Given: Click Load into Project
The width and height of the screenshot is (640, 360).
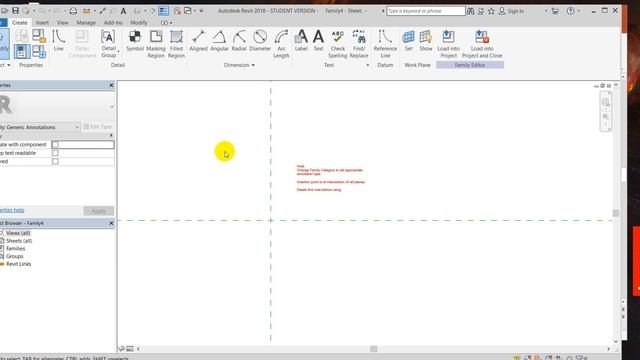Looking at the screenshot, I should (449, 43).
